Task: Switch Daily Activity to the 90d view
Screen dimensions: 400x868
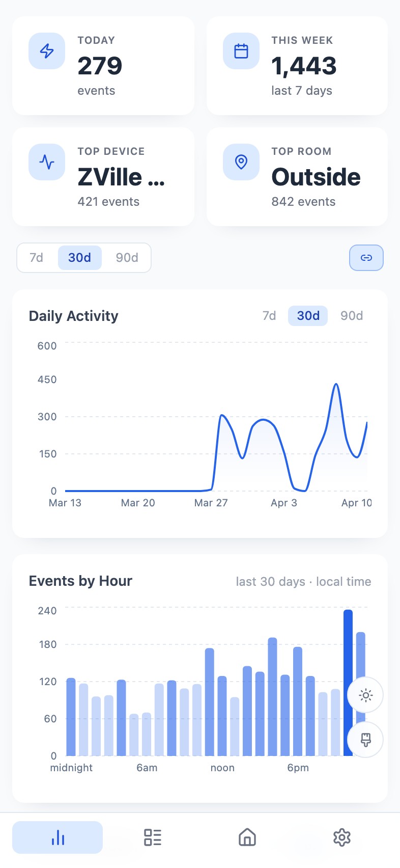Action: [x=351, y=316]
